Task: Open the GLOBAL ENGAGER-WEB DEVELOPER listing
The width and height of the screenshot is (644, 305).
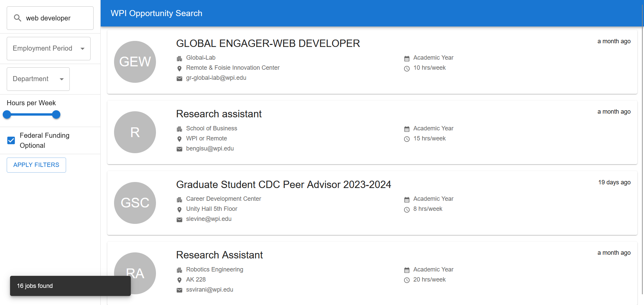Action: (x=268, y=43)
